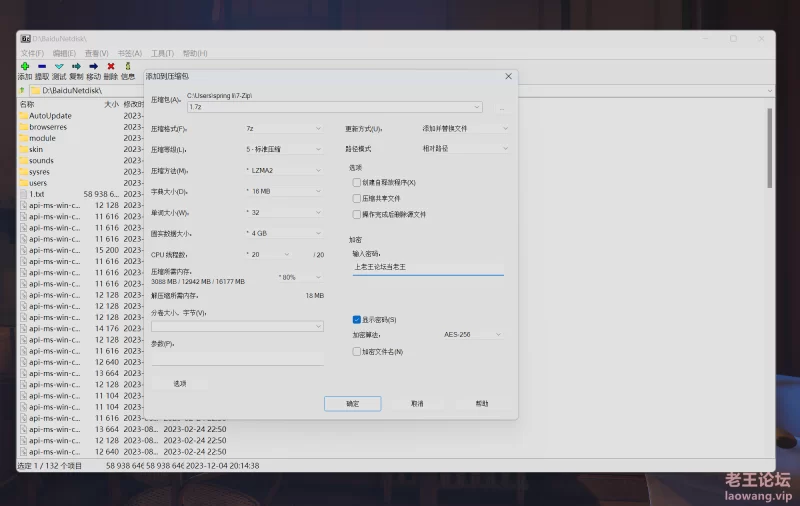This screenshot has width=800, height=506.
Task: Click the Info (信息) toolbar icon
Action: coord(128,66)
